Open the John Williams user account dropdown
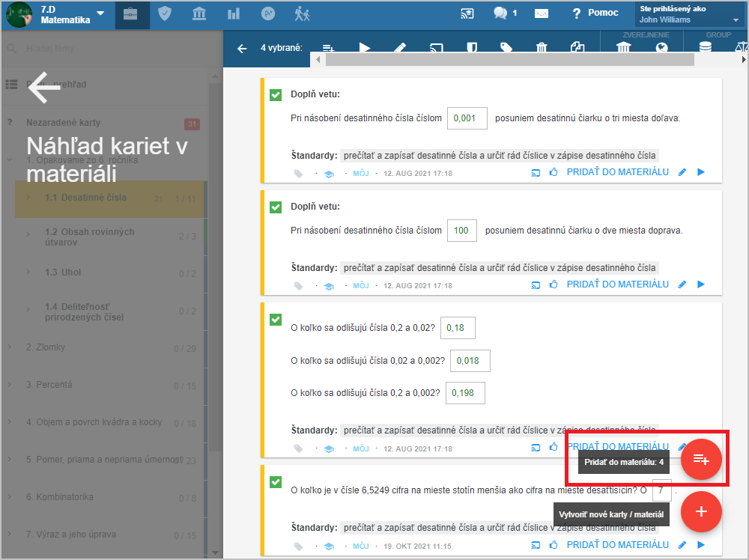 coord(689,15)
